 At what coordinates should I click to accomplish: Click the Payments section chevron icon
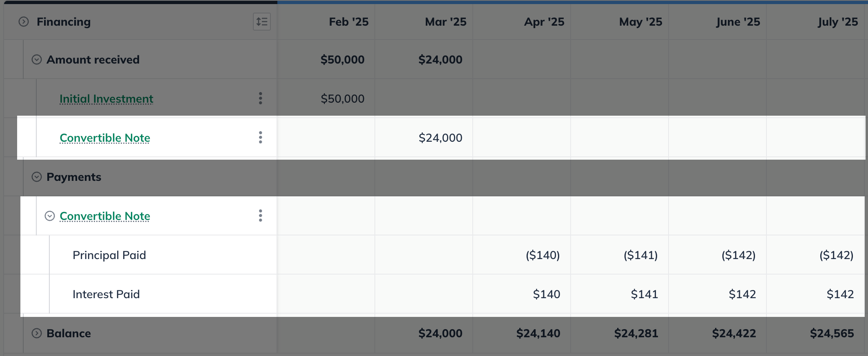pos(37,177)
